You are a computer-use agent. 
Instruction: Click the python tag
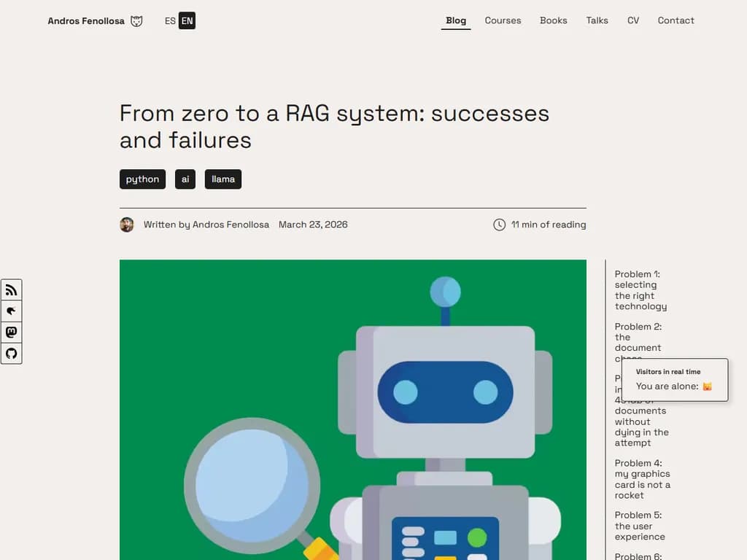pos(142,179)
